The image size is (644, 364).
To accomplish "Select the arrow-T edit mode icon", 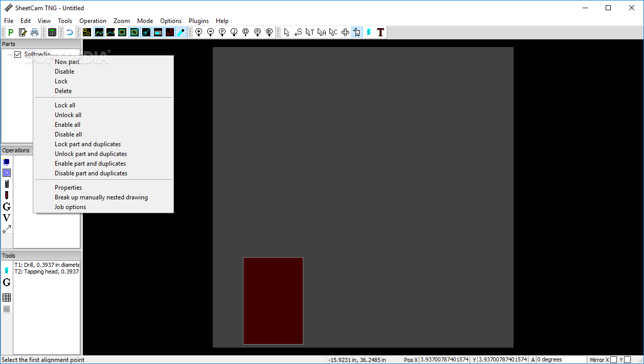I will tap(309, 32).
